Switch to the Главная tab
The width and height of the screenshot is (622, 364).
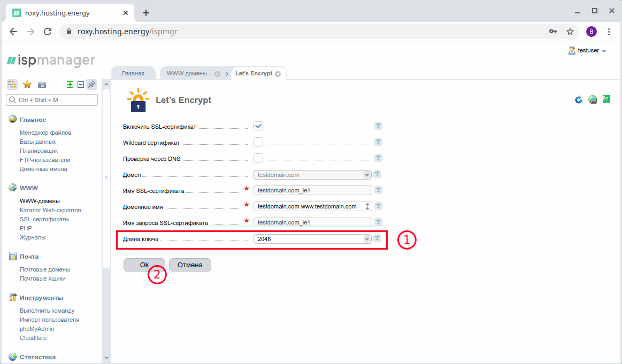click(133, 73)
